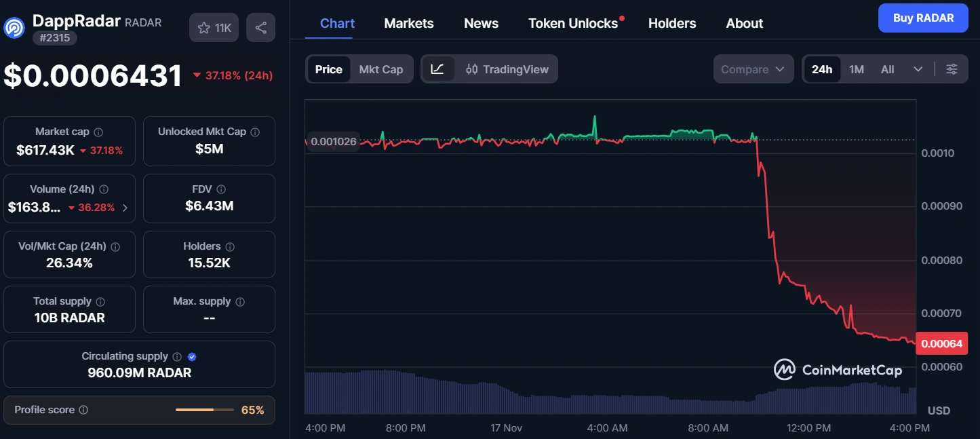
Task: Open the Markets tab
Action: (408, 22)
